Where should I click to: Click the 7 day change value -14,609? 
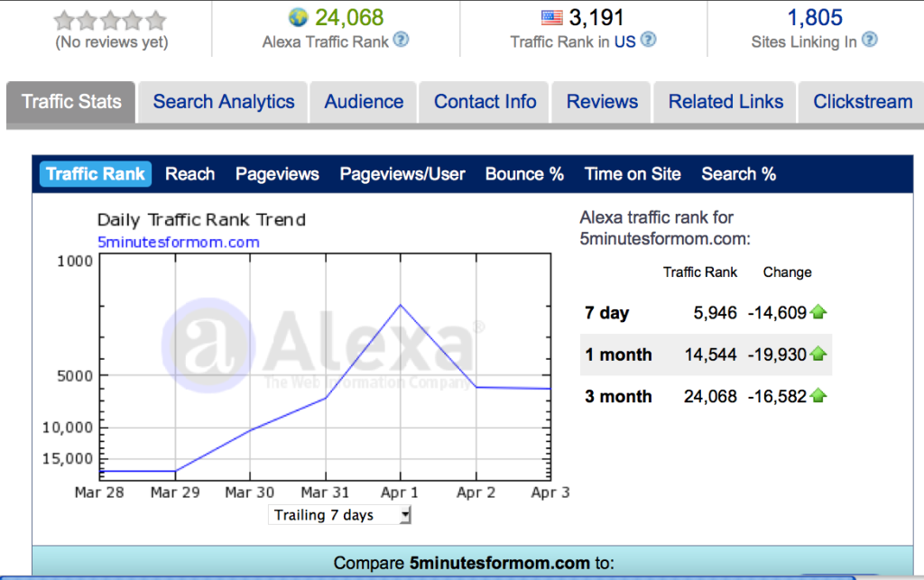[x=777, y=313]
